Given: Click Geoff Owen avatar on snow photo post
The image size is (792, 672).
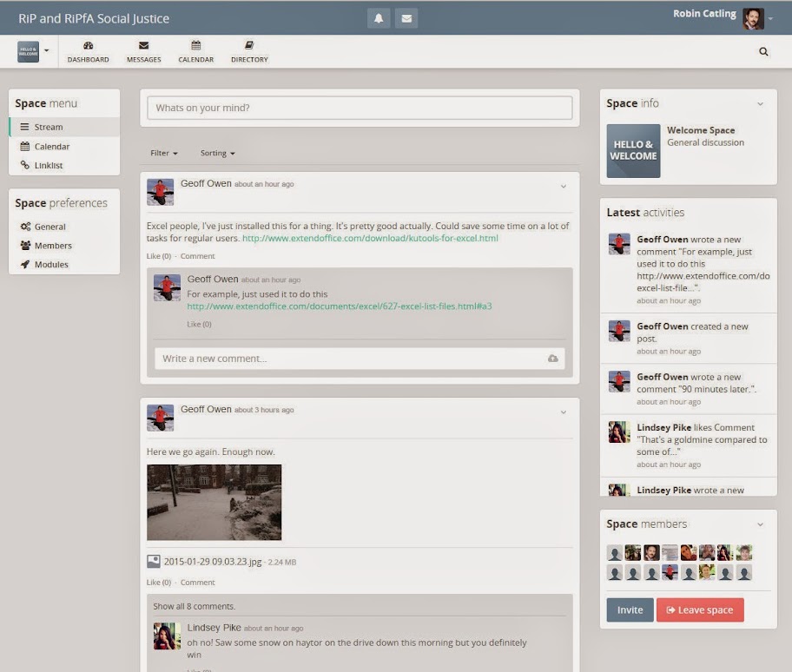Looking at the screenshot, I should pyautogui.click(x=160, y=418).
